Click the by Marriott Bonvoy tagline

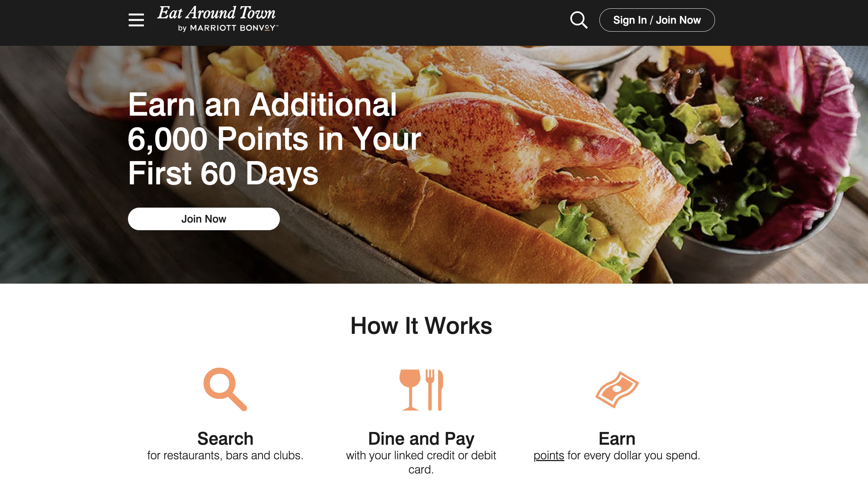coord(228,28)
